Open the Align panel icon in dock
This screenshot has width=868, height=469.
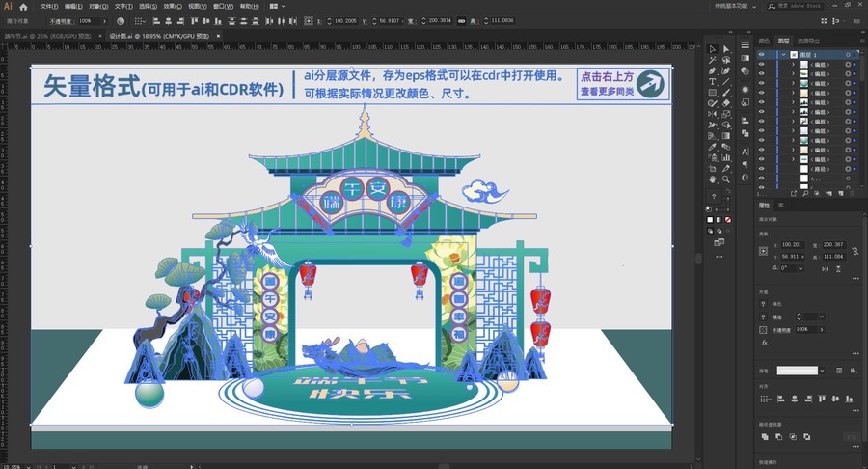coord(746,121)
